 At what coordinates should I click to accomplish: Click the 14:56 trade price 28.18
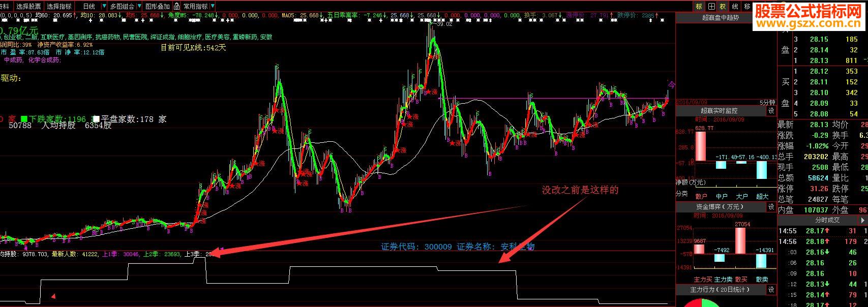click(815, 242)
